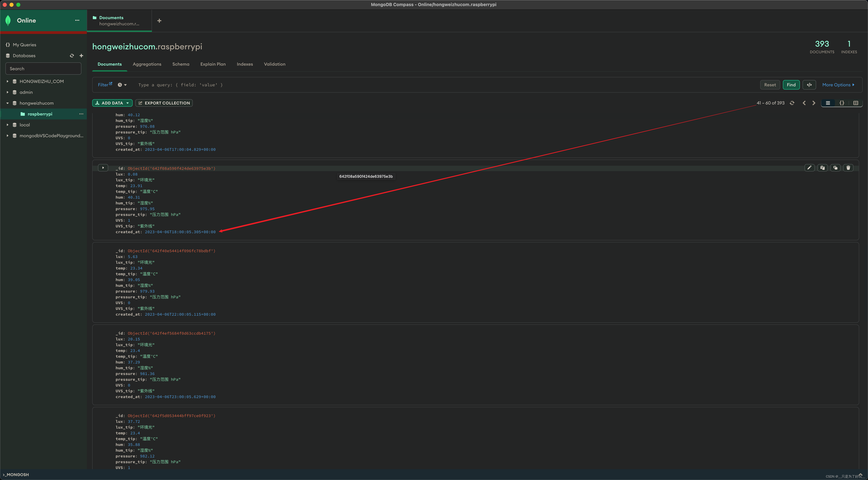868x480 pixels.
Task: Expand the mongodbVSCodePlayground database
Action: 7,136
